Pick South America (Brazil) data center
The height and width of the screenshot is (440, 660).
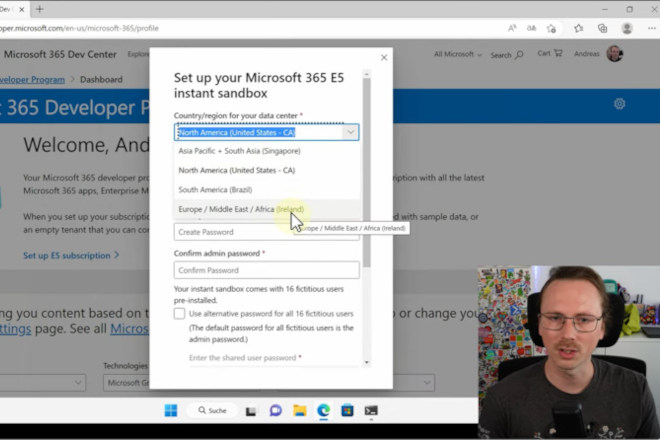pos(267,189)
